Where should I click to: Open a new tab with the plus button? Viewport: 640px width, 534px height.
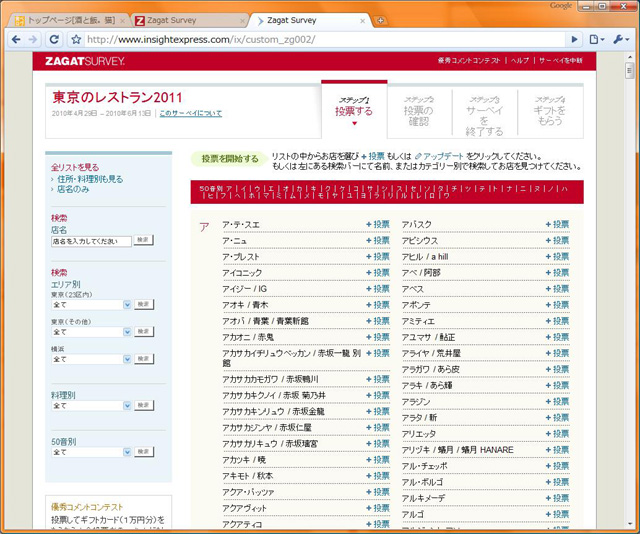[380, 20]
